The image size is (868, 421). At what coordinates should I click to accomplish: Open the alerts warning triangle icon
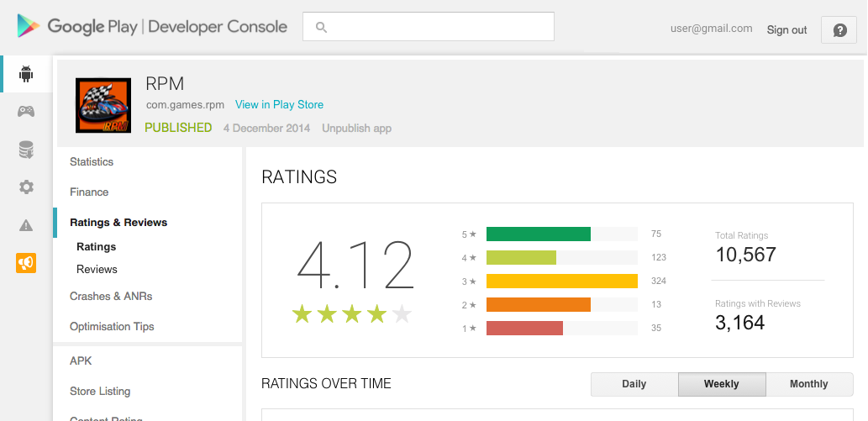pos(26,225)
